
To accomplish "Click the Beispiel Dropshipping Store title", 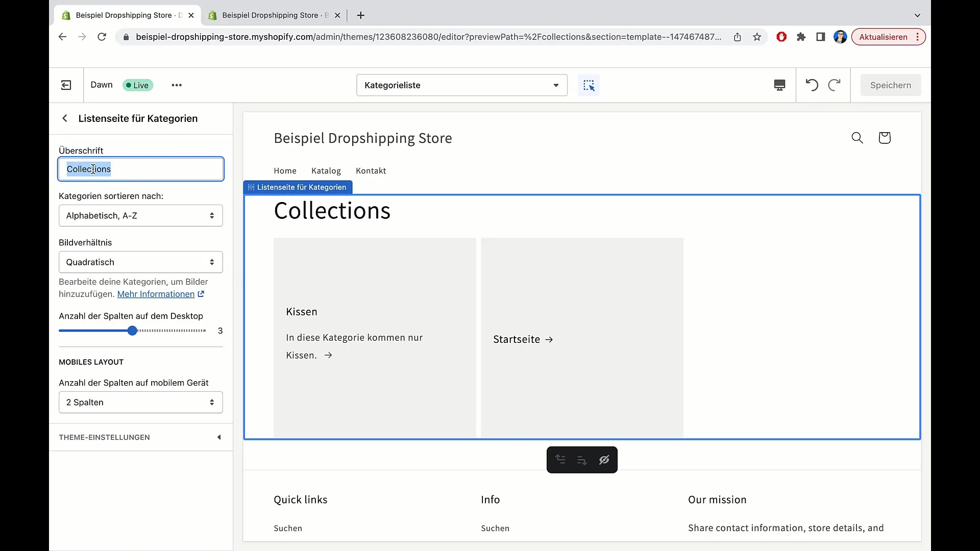I will tap(363, 138).
